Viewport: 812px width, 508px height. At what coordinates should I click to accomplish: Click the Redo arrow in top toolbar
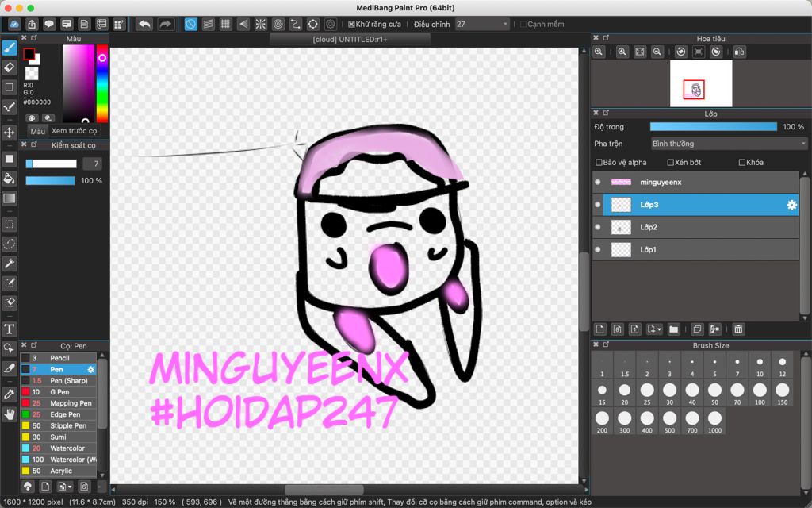coord(165,24)
